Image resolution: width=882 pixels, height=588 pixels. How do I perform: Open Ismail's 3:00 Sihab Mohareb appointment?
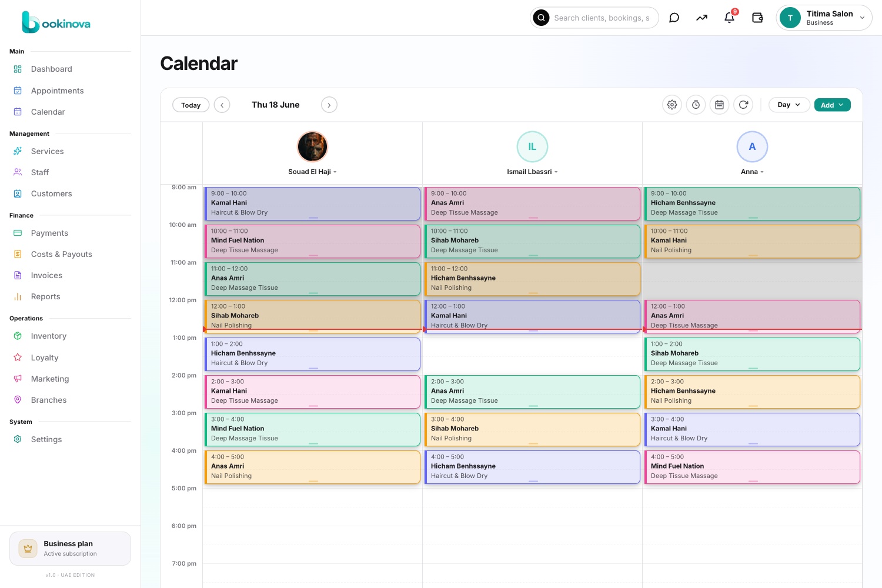[x=532, y=429]
